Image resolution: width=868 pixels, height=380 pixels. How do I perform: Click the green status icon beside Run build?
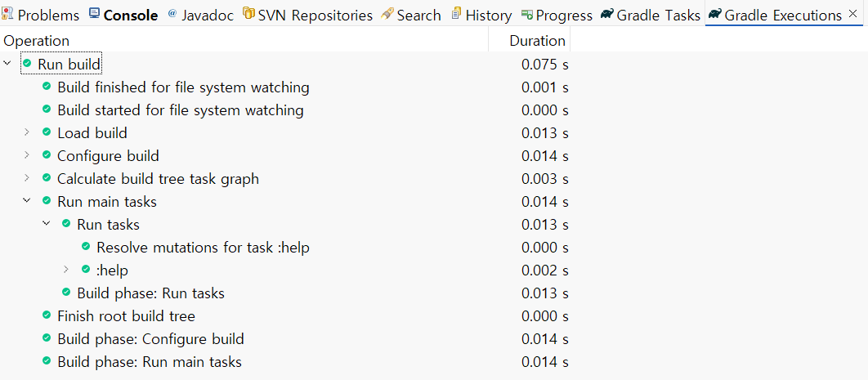coord(28,64)
